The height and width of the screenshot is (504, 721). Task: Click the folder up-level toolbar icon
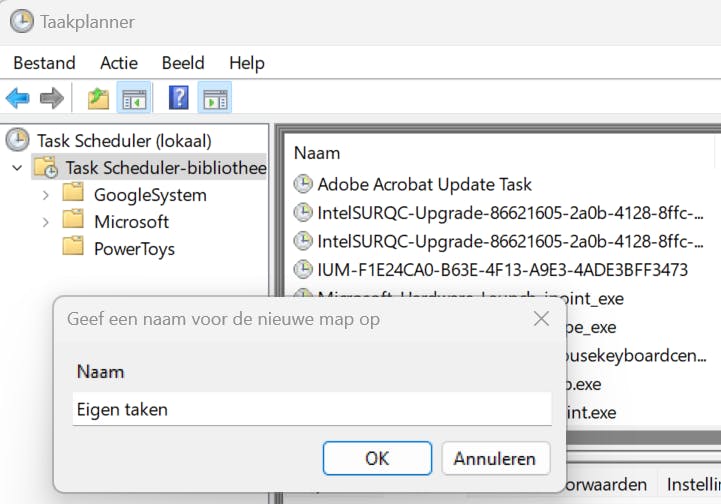tap(98, 98)
